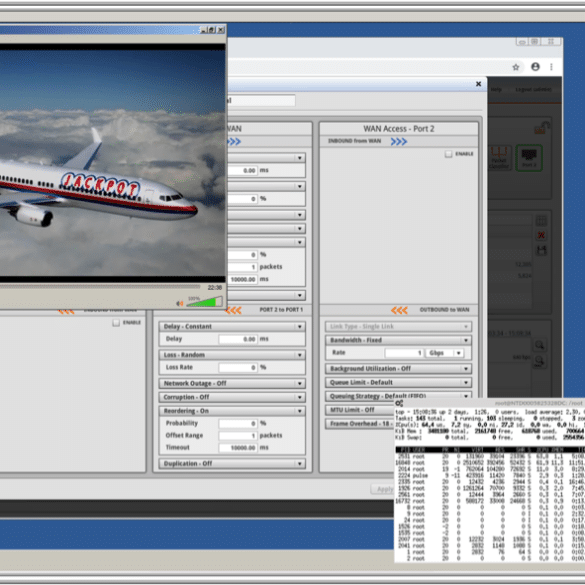This screenshot has height=585, width=585.
Task: Click orange arrows beside OUTBOUND to WAN
Action: coord(399,310)
